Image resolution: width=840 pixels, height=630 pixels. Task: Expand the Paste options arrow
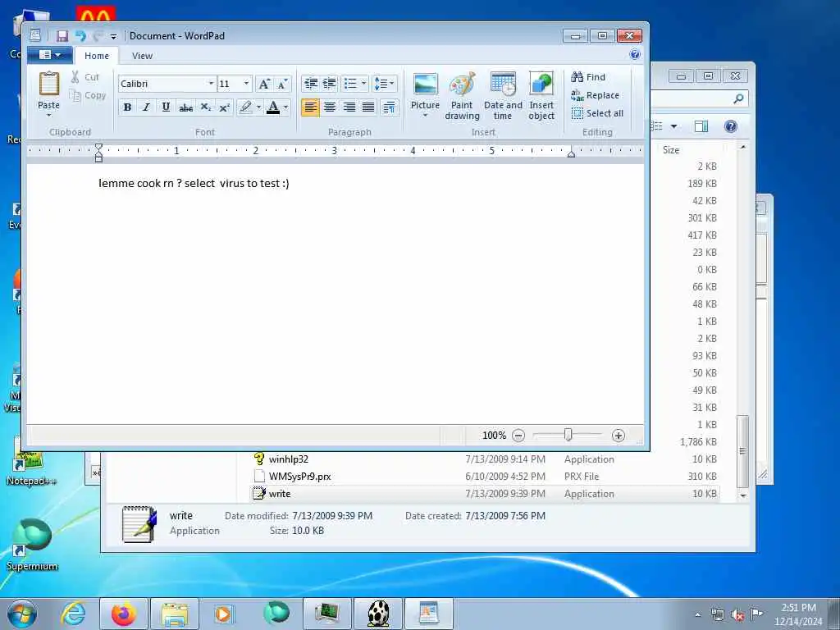[48, 115]
